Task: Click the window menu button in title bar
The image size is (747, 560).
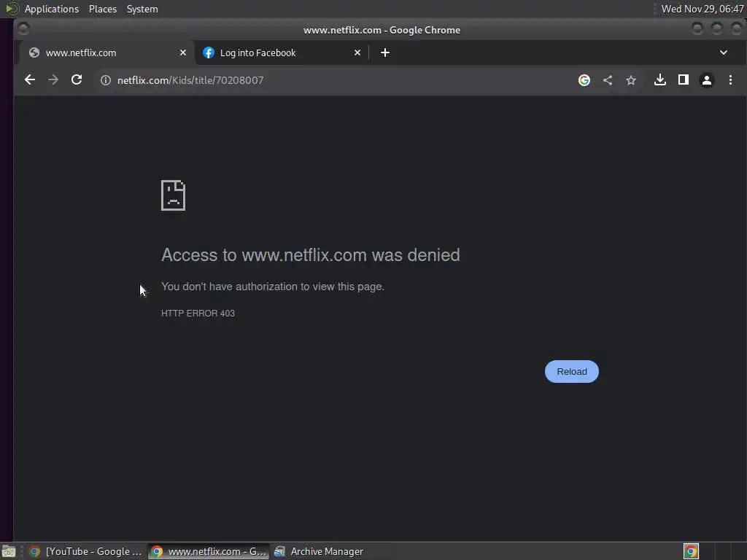Action: click(x=23, y=29)
